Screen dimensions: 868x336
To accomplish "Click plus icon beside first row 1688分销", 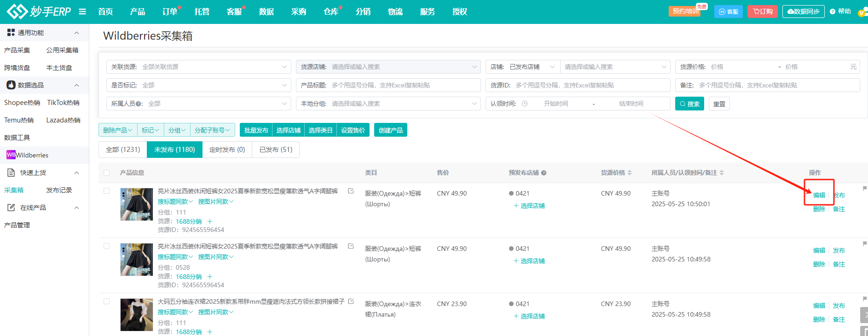I will pos(210,221).
